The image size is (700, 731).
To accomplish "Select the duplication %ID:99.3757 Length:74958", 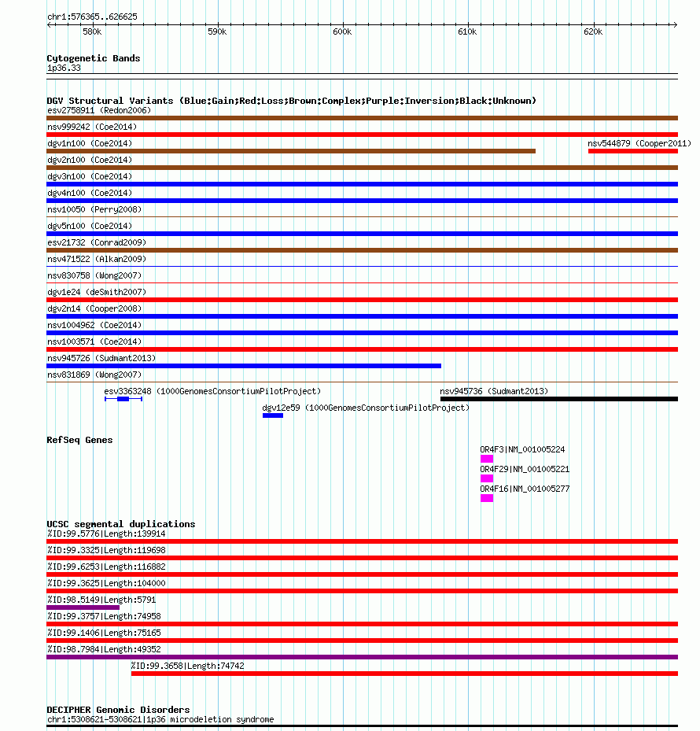I will (x=362, y=624).
